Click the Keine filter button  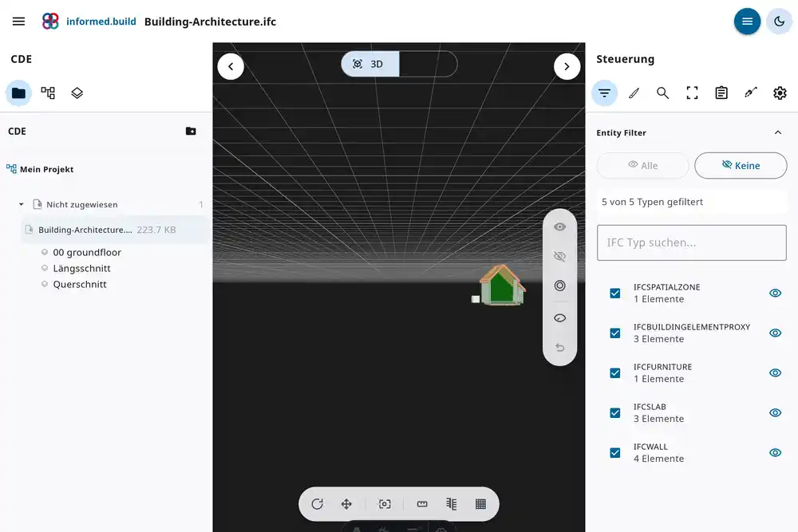(x=741, y=165)
